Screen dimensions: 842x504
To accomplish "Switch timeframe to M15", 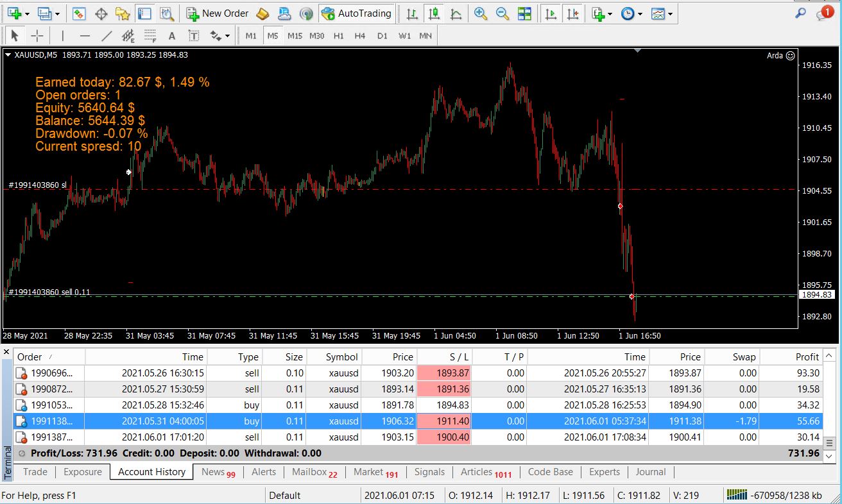I will point(295,36).
